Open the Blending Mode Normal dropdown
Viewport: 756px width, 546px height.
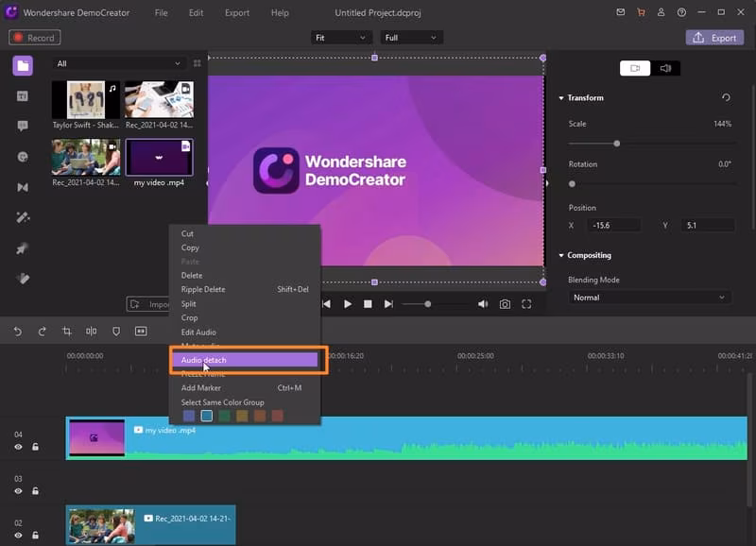click(649, 298)
